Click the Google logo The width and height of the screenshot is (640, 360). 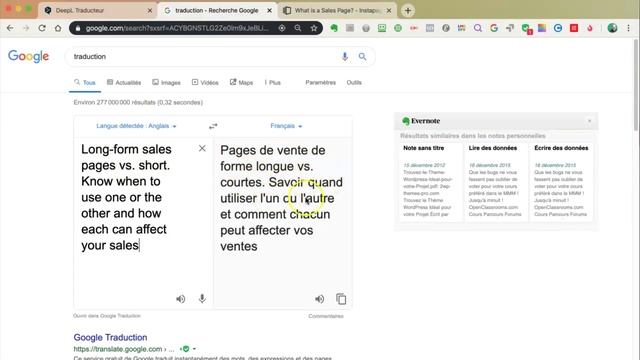tap(29, 56)
